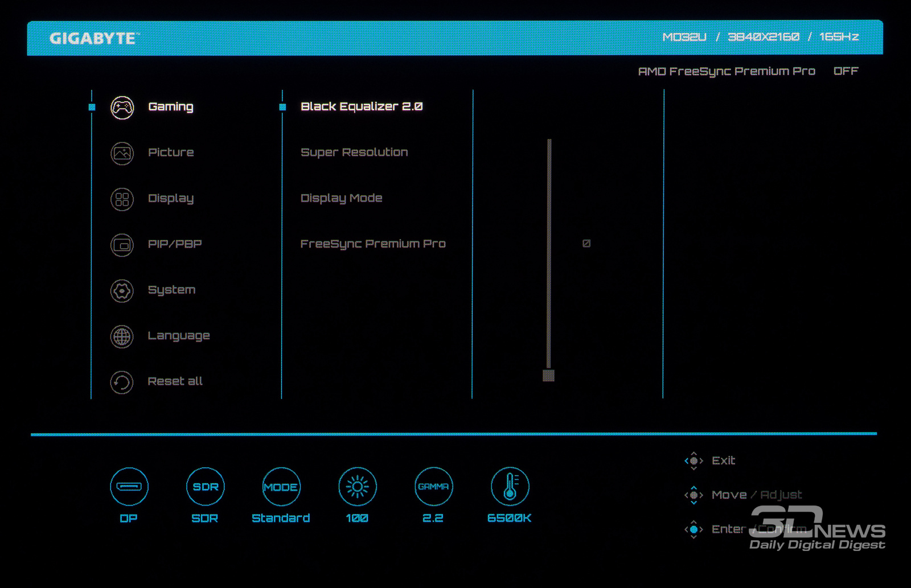
Task: Open the Picture menu
Action: click(171, 153)
